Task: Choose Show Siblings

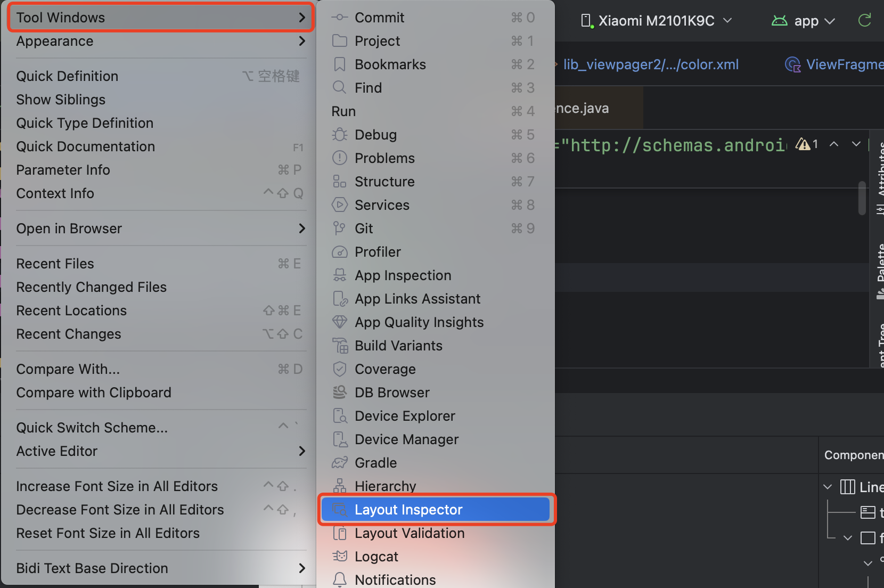Action: click(x=160, y=100)
